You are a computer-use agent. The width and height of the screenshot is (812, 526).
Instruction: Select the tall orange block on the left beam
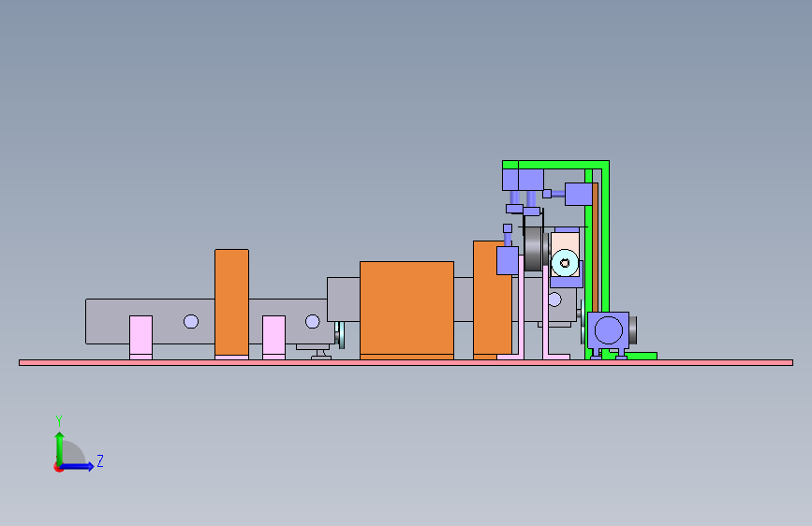pyautogui.click(x=231, y=302)
